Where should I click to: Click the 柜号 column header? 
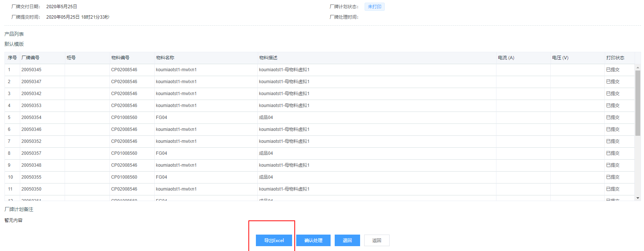pyautogui.click(x=71, y=58)
